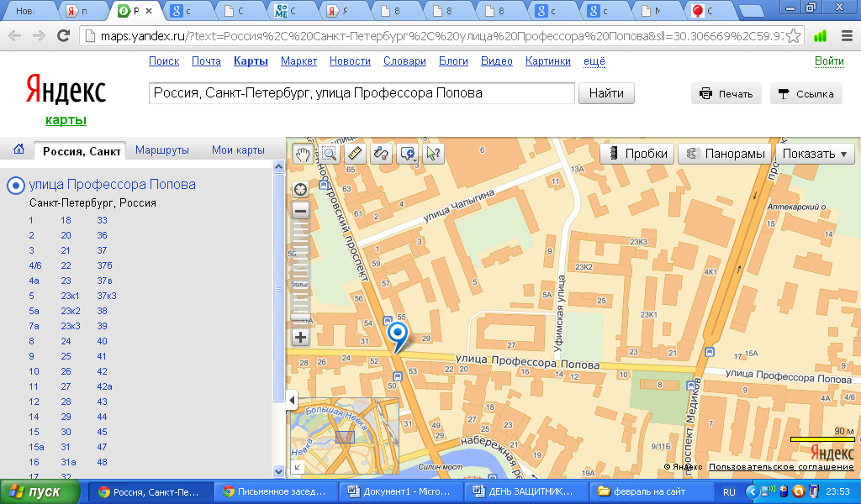Click the map search input field

(362, 93)
